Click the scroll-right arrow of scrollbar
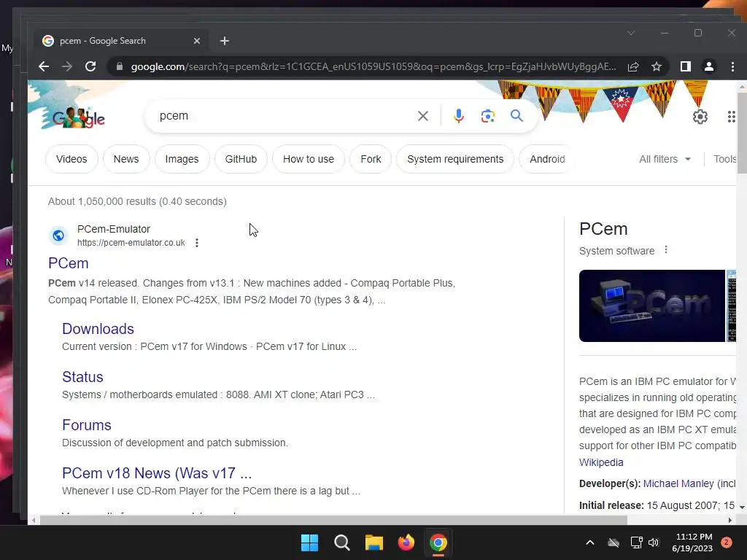 click(x=729, y=521)
